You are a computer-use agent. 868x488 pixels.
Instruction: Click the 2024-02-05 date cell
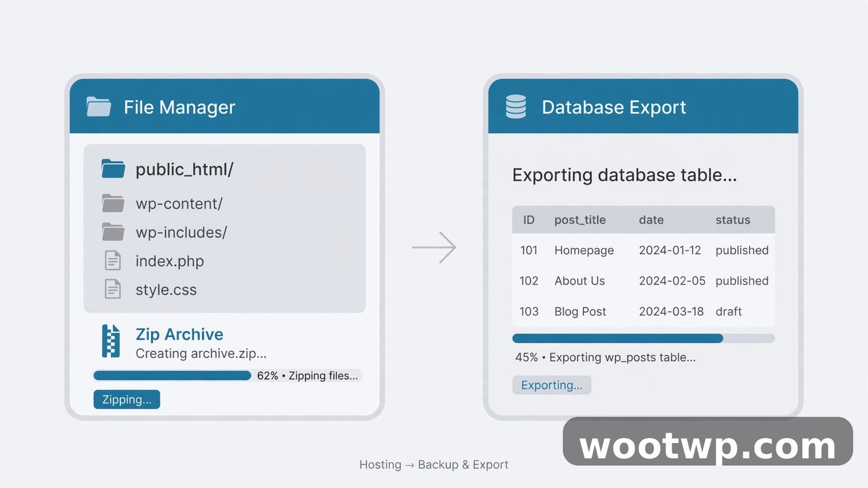672,281
